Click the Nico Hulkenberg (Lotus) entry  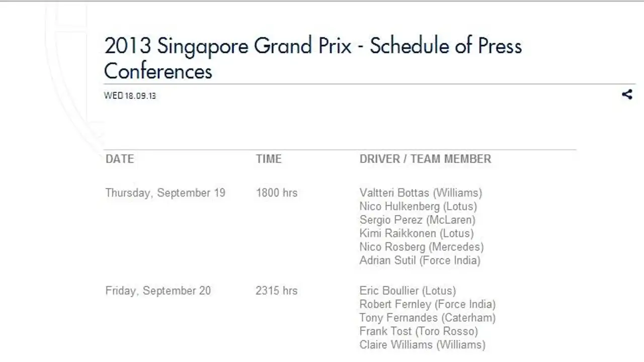[x=418, y=207]
